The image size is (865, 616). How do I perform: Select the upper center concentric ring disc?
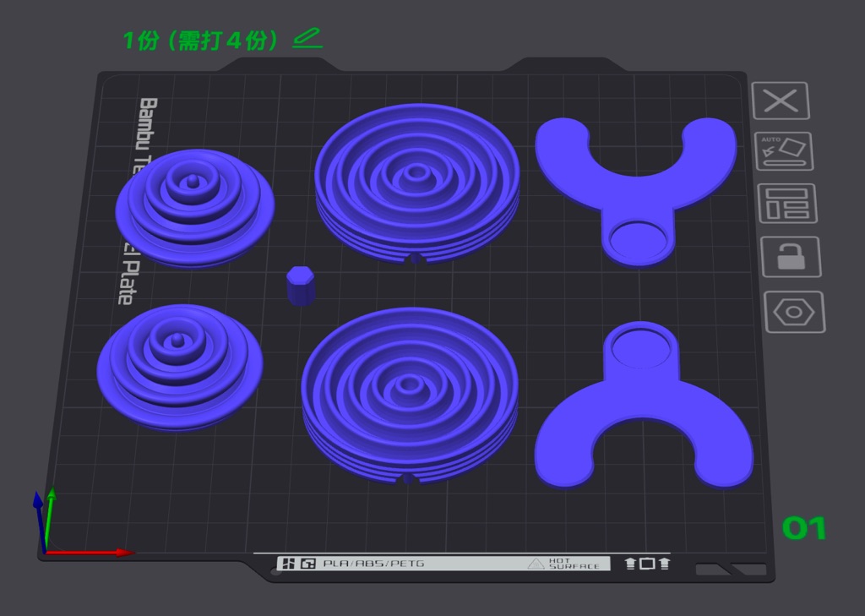click(417, 183)
